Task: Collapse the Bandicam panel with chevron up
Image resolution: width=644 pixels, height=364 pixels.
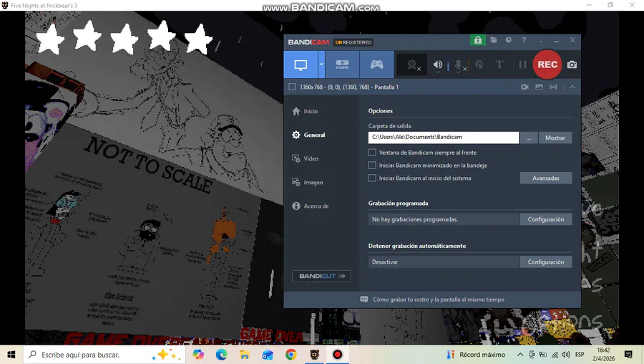Action: pyautogui.click(x=572, y=87)
